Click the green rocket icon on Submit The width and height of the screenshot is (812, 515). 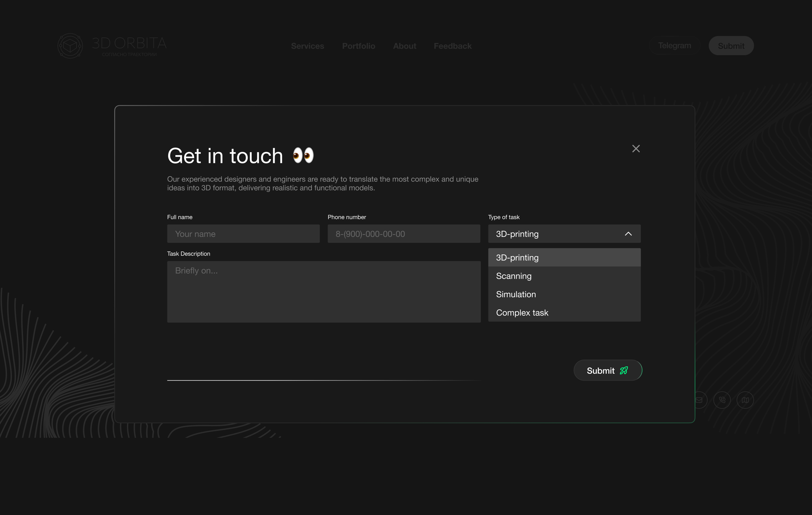[x=624, y=370]
